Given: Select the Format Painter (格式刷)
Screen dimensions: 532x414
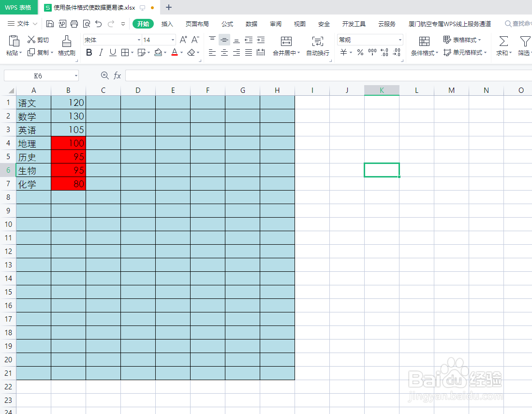Looking at the screenshot, I should pyautogui.click(x=67, y=45).
